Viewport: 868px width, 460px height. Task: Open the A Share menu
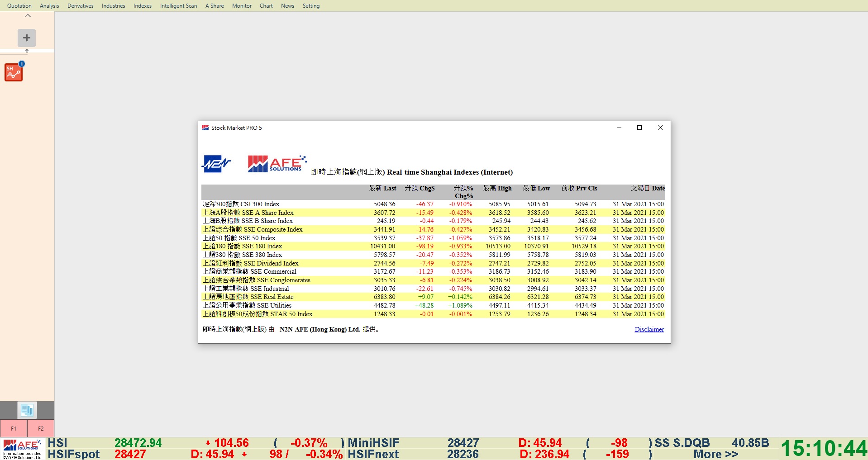tap(215, 6)
